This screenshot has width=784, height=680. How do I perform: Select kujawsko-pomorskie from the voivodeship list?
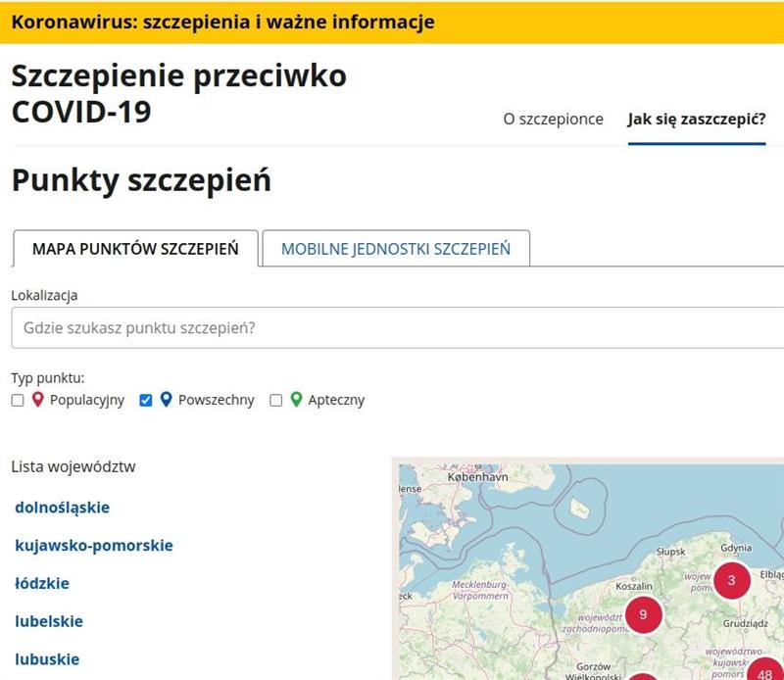click(94, 546)
